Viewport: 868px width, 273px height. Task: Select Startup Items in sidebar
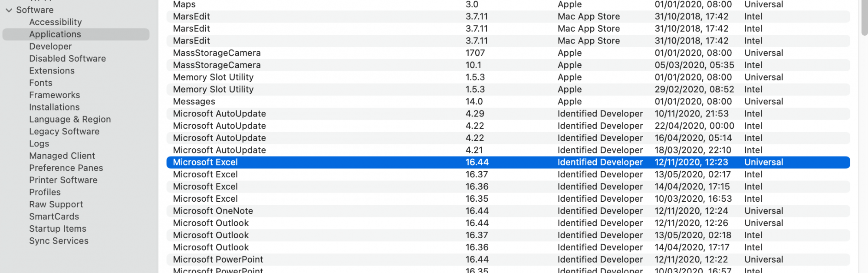click(x=58, y=229)
